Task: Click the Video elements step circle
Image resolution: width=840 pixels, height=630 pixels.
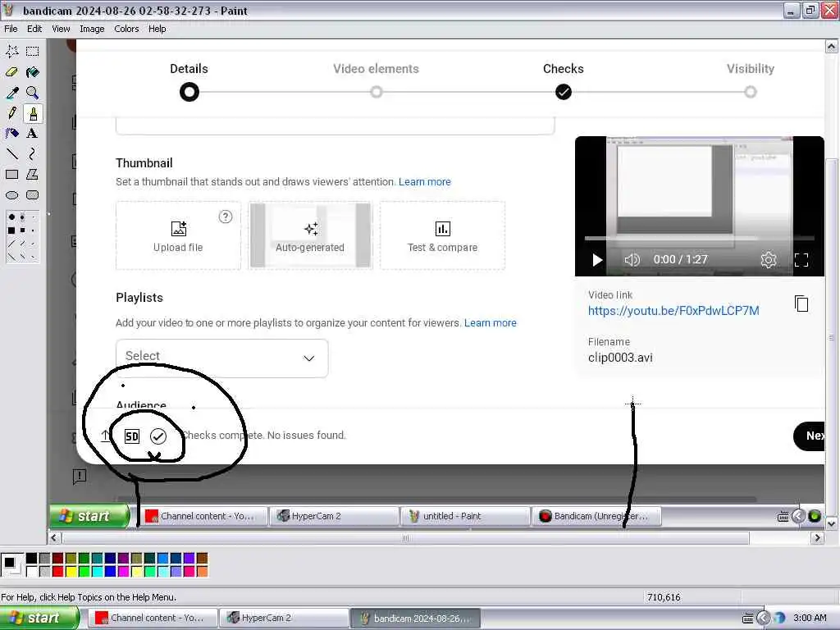Action: pyautogui.click(x=377, y=92)
